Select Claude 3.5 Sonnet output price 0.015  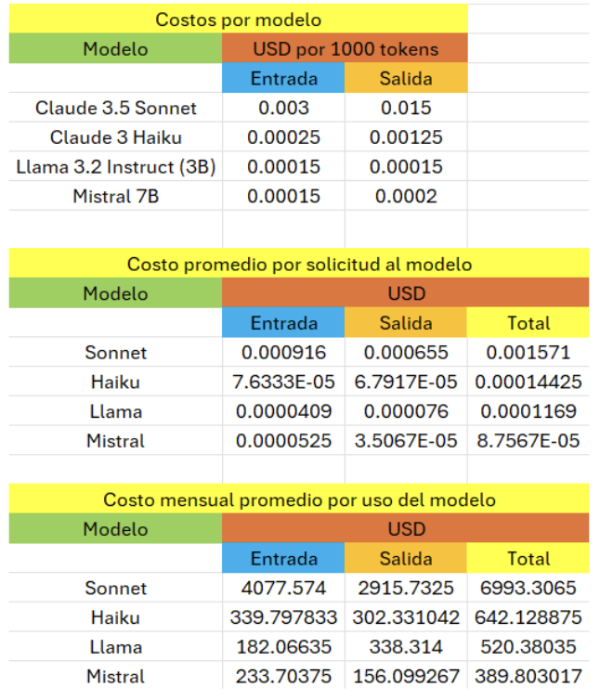click(406, 108)
